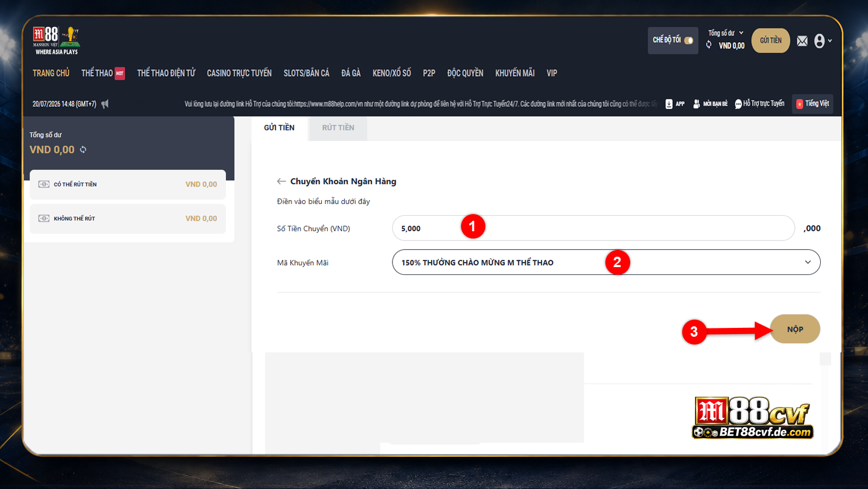Screen dimensions: 868x489
Task: Open VIP menu item
Action: pos(552,73)
